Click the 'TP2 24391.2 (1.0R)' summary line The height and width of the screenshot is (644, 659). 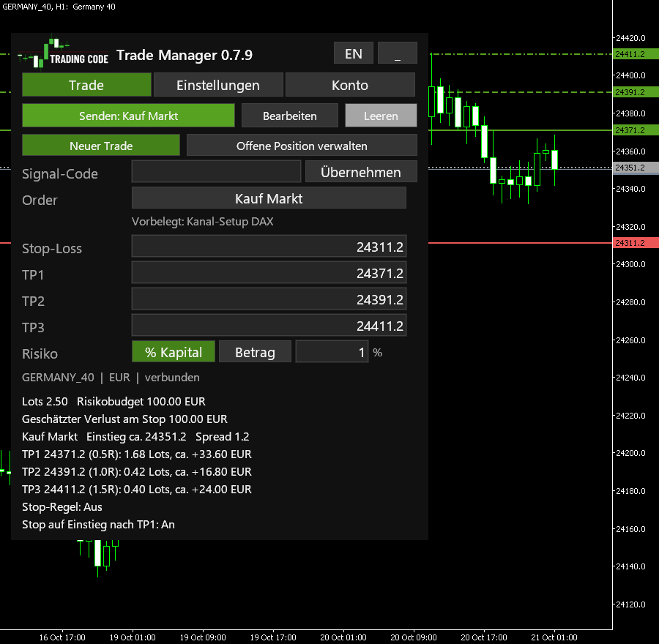(137, 472)
